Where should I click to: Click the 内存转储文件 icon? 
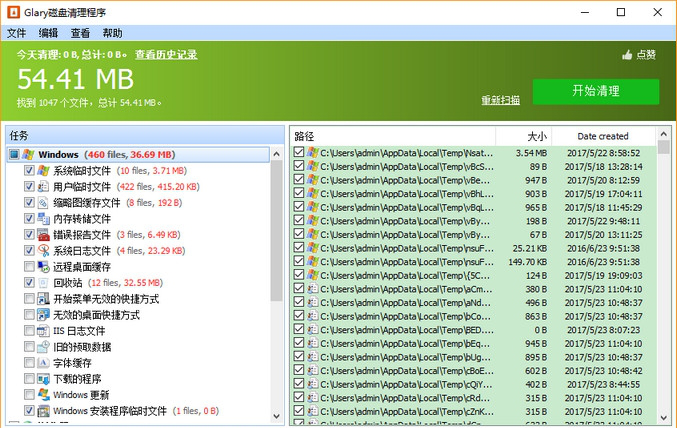point(43,218)
